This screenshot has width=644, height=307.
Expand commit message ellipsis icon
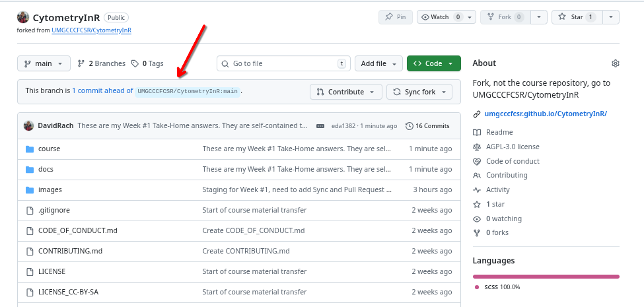pyautogui.click(x=320, y=125)
